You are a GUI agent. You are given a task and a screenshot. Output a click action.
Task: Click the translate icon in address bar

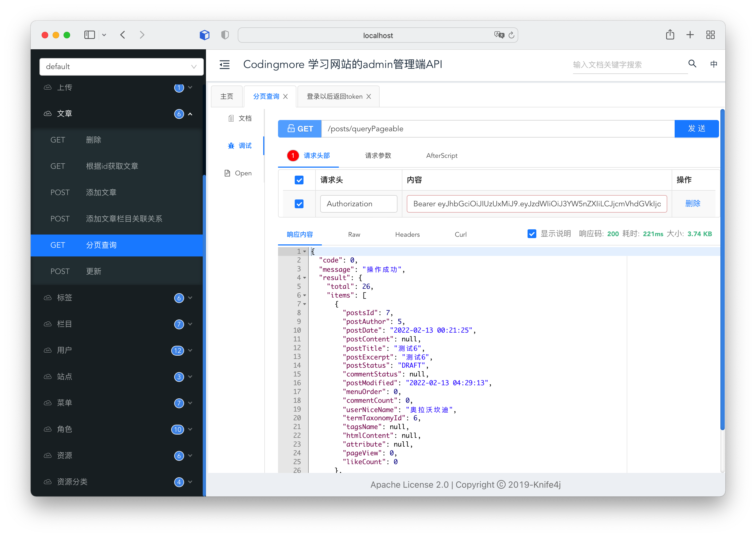click(499, 35)
